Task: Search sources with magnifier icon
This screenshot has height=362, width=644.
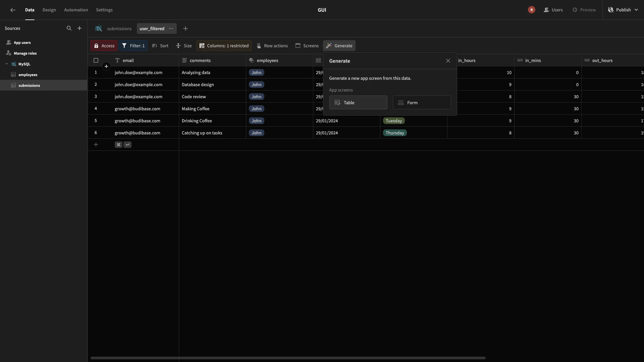Action: pyautogui.click(x=69, y=28)
